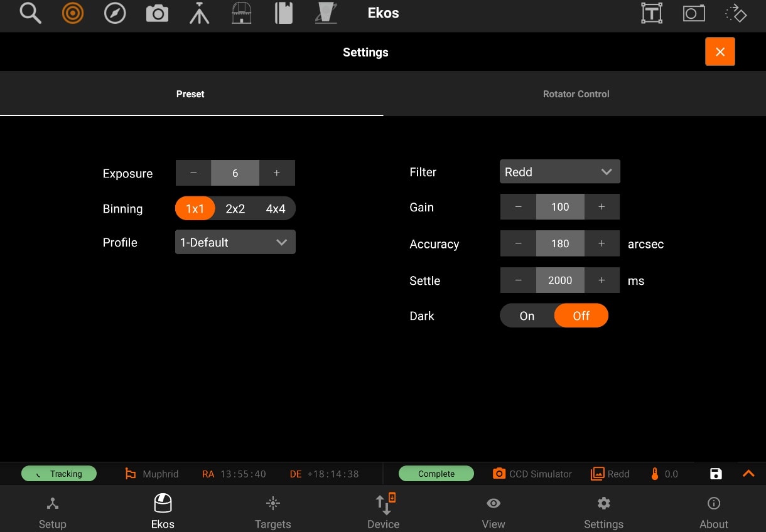Click the rotate diamond icon
The image size is (766, 532).
click(736, 13)
